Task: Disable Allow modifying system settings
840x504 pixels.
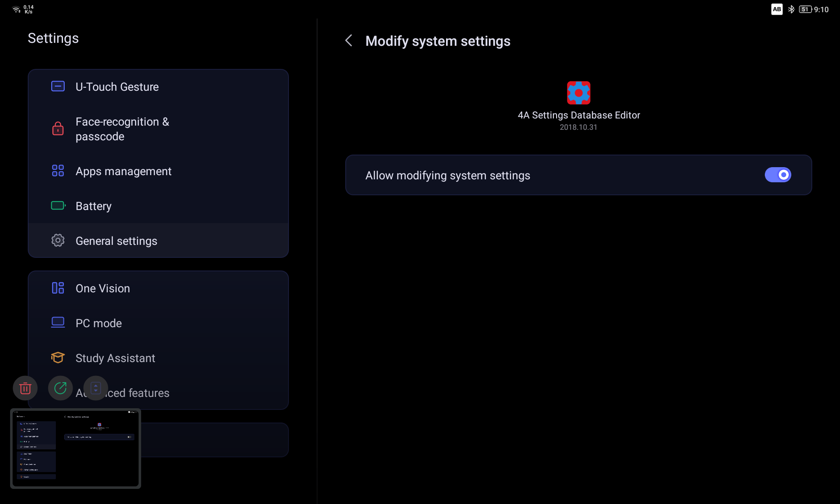Action: pos(778,175)
